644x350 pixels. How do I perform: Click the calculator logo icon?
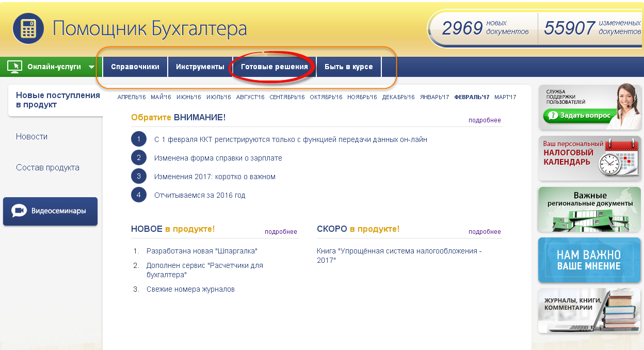(x=28, y=29)
